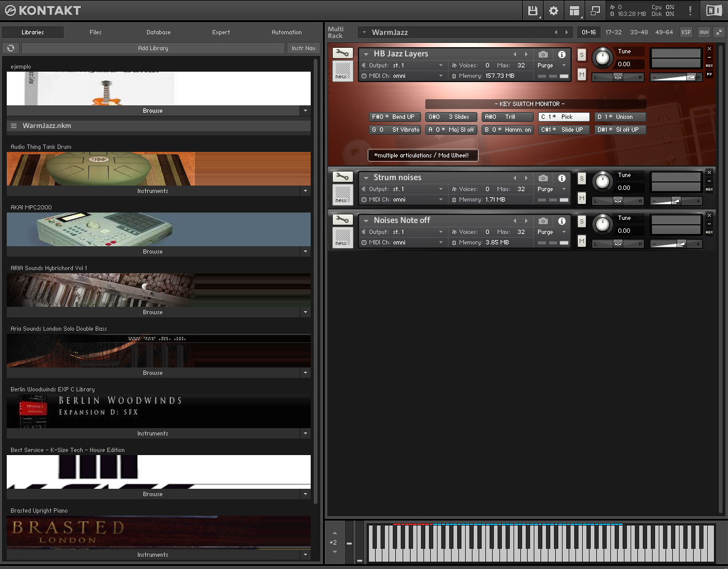This screenshot has height=569, width=728.
Task: Show Noises Note off info icon
Action: 562,221
